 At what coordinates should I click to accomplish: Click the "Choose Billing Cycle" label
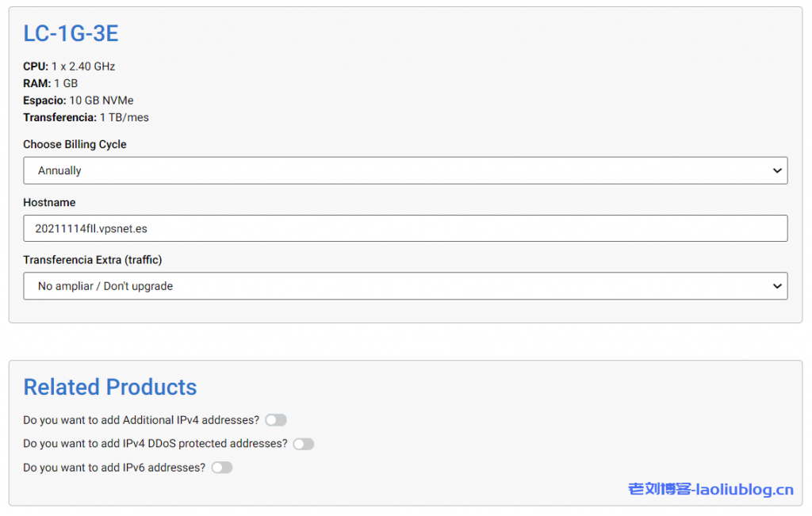tap(75, 144)
